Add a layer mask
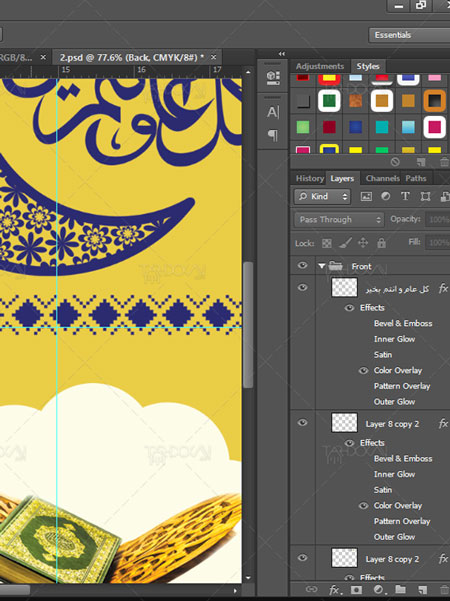 (356, 590)
